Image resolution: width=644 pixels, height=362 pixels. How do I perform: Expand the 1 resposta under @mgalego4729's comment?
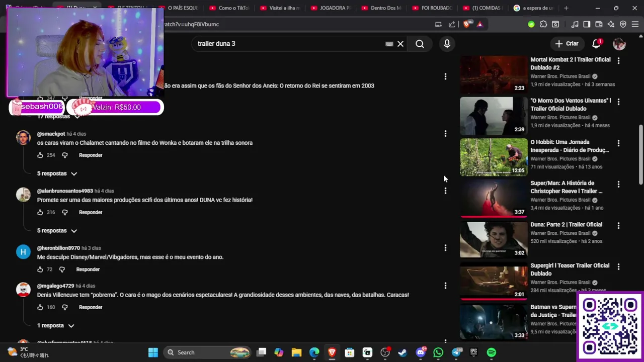pyautogui.click(x=55, y=326)
